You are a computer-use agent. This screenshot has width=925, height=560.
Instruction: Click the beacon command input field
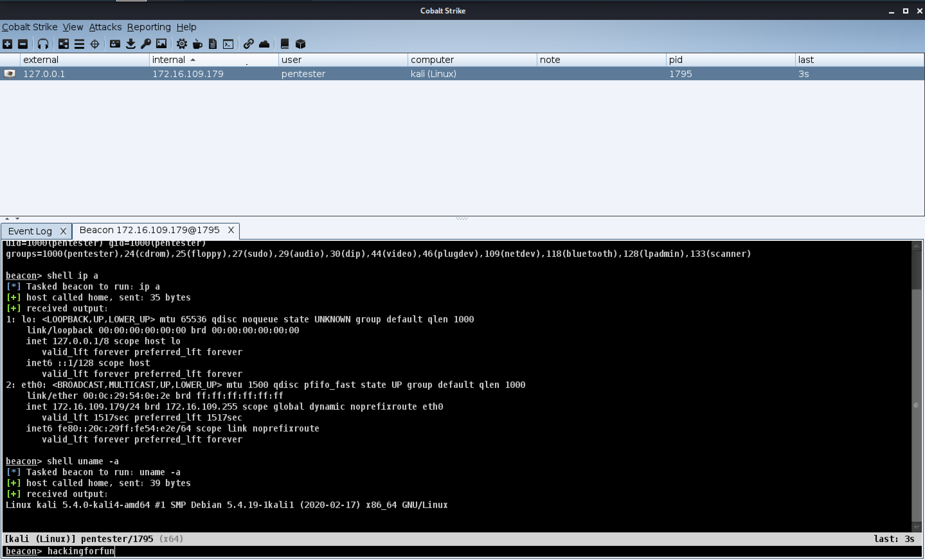(x=451, y=551)
